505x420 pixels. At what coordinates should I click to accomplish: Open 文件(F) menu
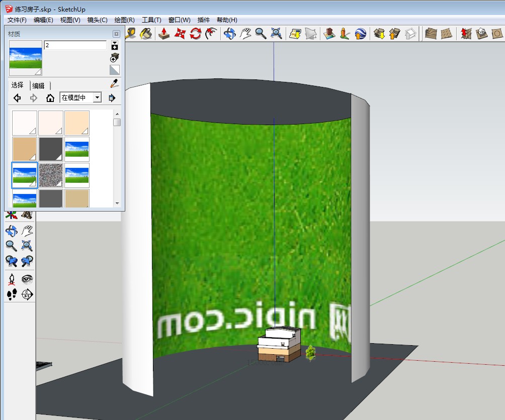17,20
